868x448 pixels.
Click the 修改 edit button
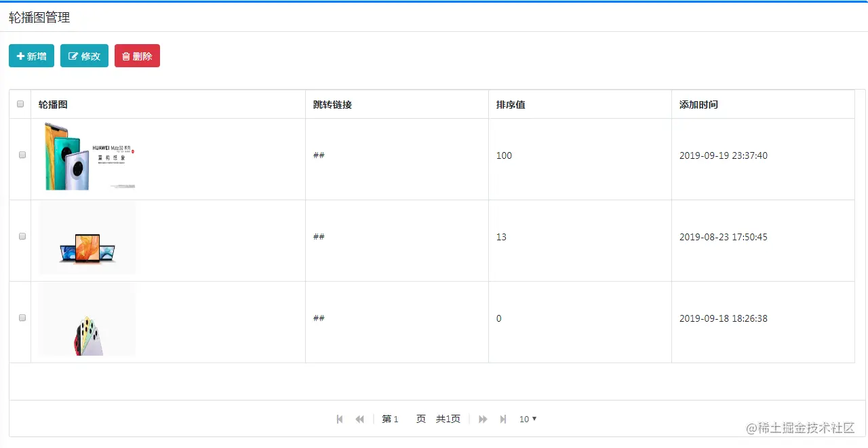tap(84, 56)
